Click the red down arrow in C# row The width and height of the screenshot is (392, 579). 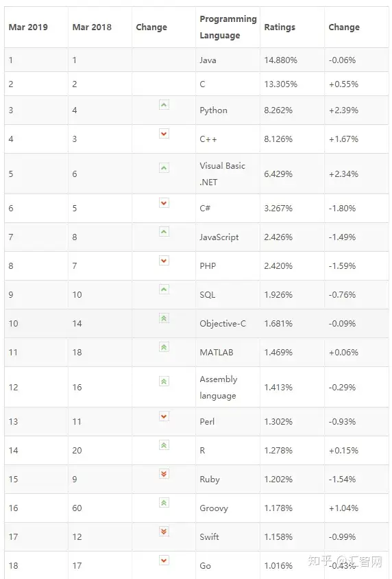(x=164, y=203)
